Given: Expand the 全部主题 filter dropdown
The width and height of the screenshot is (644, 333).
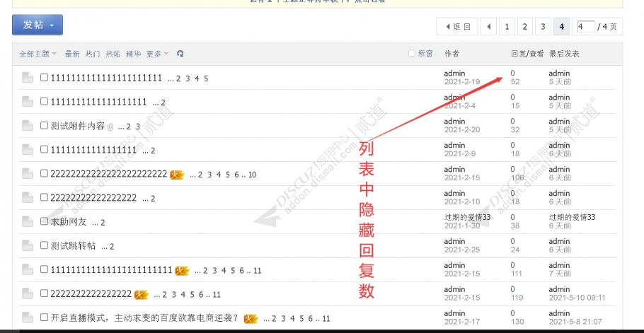Looking at the screenshot, I should coord(38,54).
